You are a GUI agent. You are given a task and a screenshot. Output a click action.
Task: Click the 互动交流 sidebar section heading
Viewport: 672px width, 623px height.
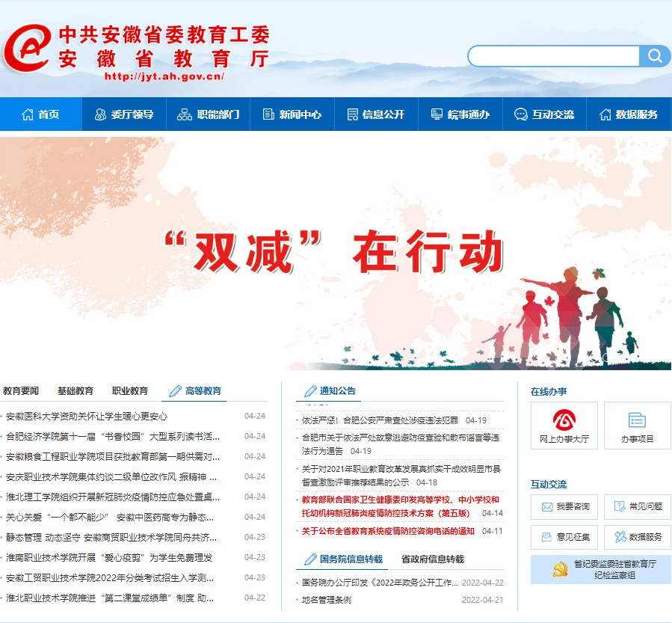coord(549,484)
